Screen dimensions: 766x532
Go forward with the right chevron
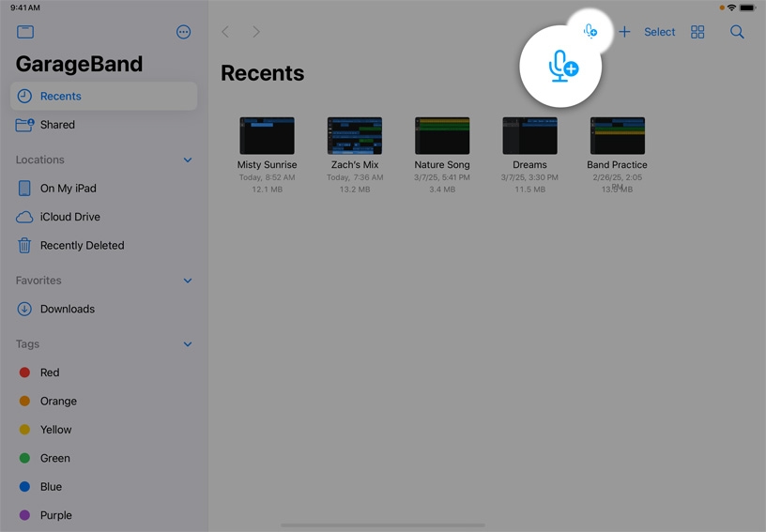point(255,32)
